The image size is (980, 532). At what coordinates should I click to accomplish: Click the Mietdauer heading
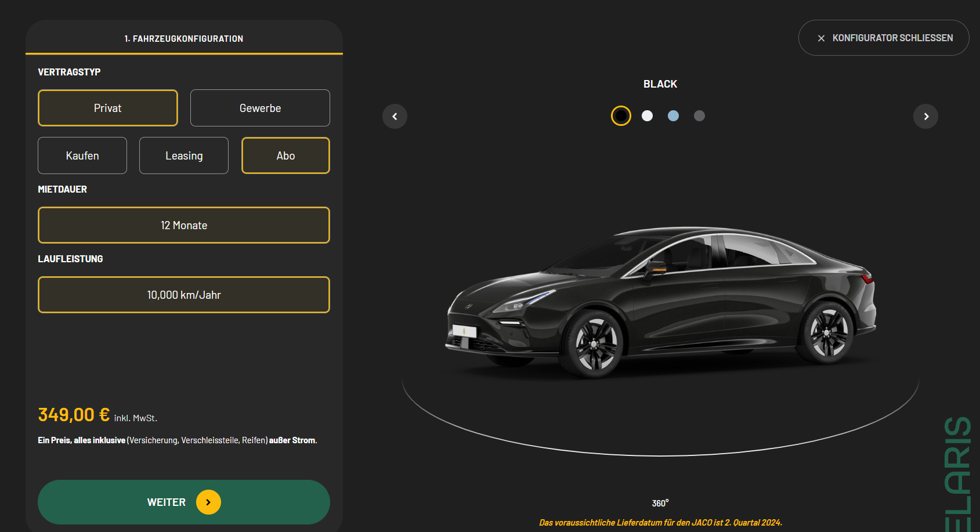(62, 189)
